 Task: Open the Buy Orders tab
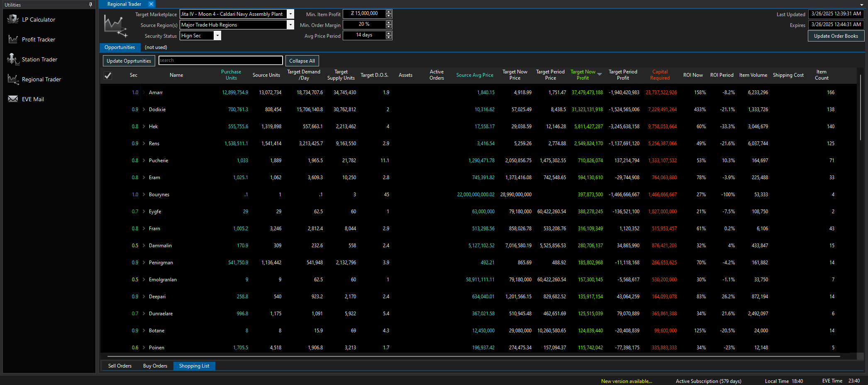(155, 366)
